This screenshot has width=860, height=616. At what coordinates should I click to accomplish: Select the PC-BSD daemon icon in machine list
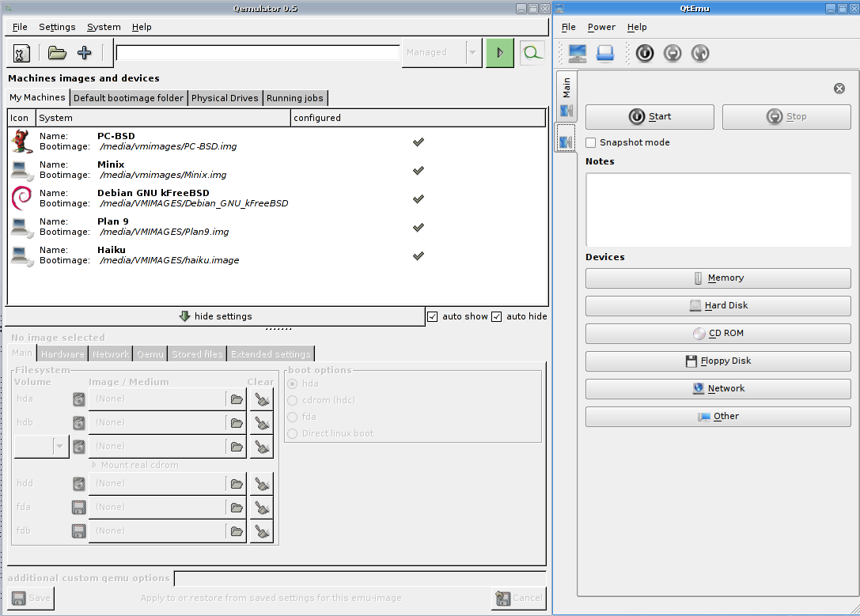pyautogui.click(x=21, y=142)
